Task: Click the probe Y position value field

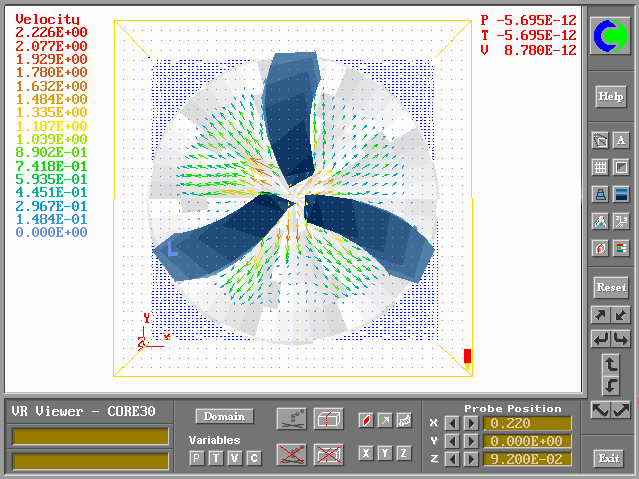Action: pos(526,441)
